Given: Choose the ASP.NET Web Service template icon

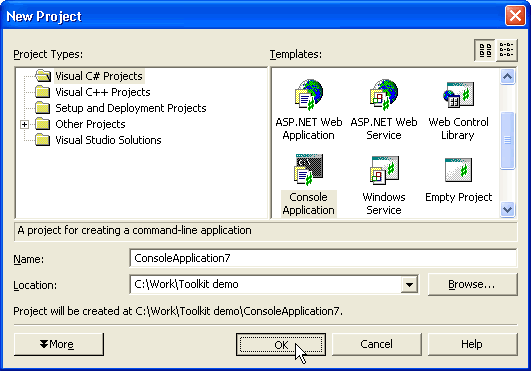Looking at the screenshot, I should [384, 95].
